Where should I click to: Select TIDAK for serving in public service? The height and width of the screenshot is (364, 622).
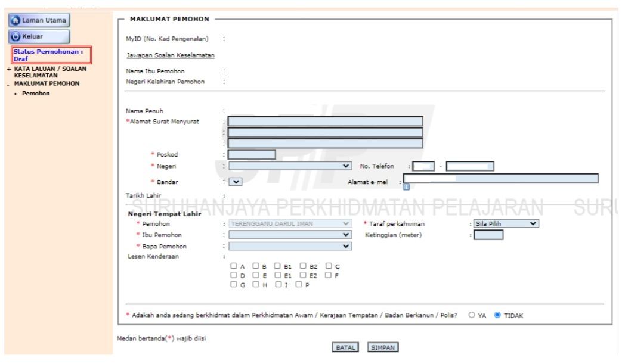(x=497, y=315)
